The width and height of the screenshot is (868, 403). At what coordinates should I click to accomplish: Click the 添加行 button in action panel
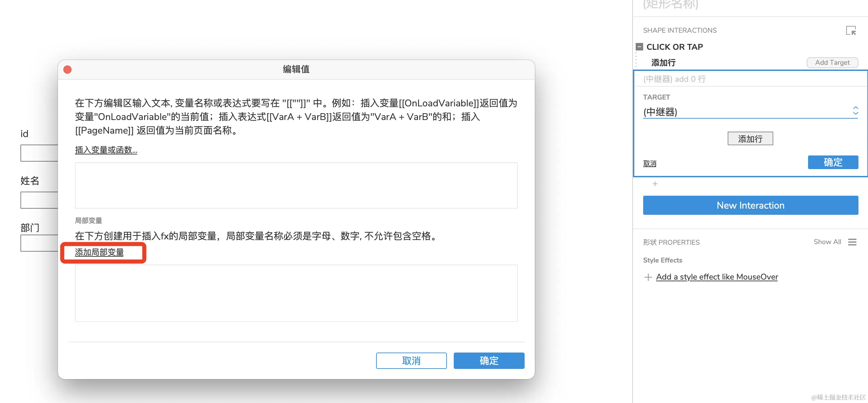[750, 139]
